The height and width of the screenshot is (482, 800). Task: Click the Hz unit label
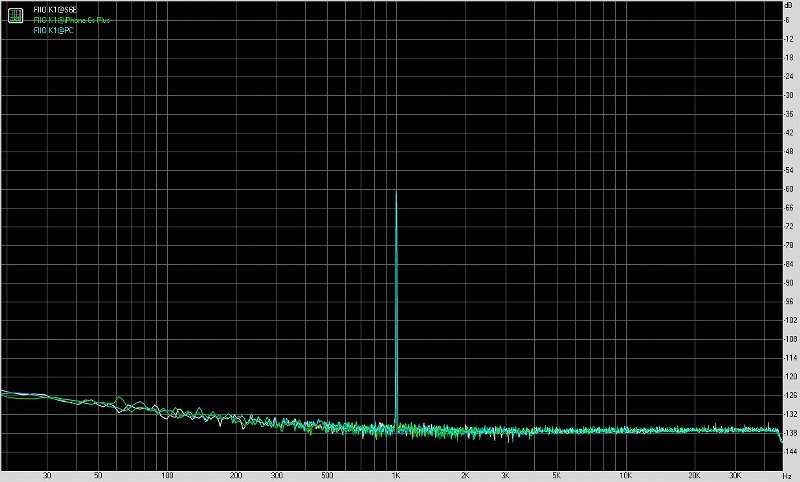788,476
